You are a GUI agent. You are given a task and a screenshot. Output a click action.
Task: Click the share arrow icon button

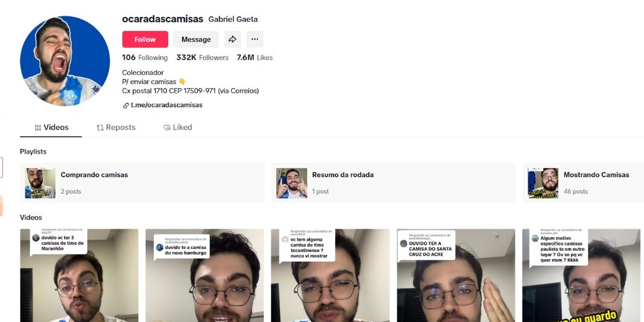[x=233, y=39]
